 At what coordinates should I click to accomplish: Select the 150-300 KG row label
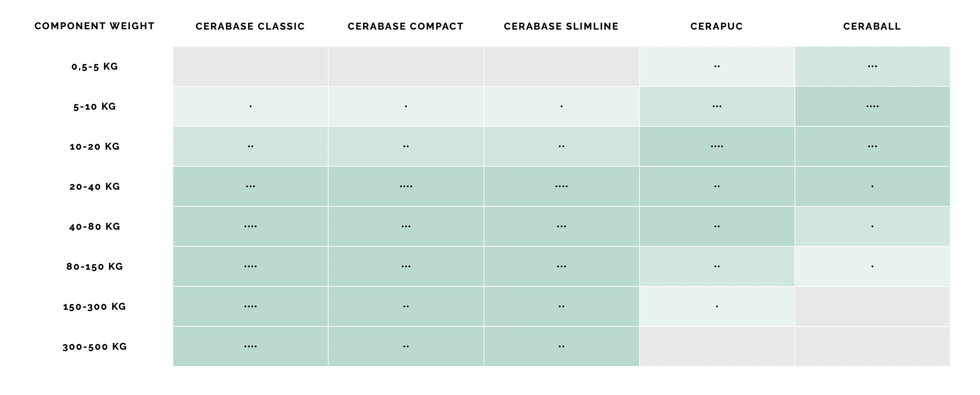point(95,306)
